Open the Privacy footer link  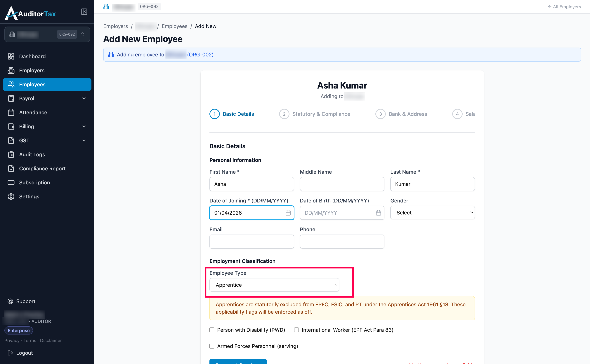(12, 340)
